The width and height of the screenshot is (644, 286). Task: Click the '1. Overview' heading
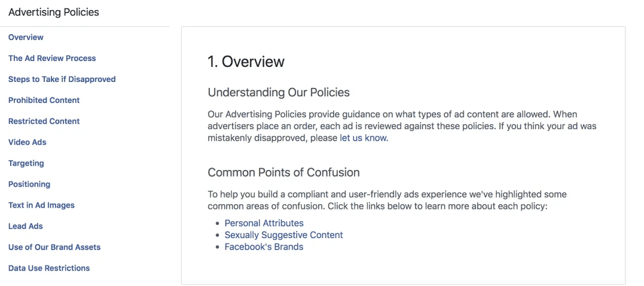246,62
